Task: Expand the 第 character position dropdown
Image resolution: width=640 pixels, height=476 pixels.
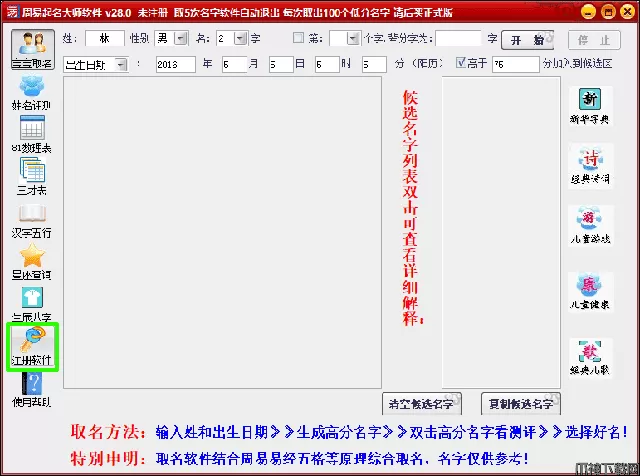Action: coord(353,39)
